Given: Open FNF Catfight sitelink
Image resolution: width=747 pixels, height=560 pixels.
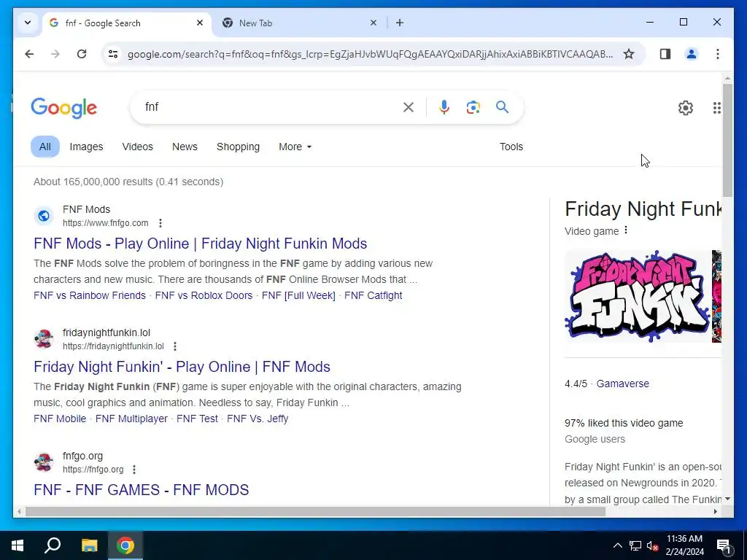Looking at the screenshot, I should tap(373, 295).
